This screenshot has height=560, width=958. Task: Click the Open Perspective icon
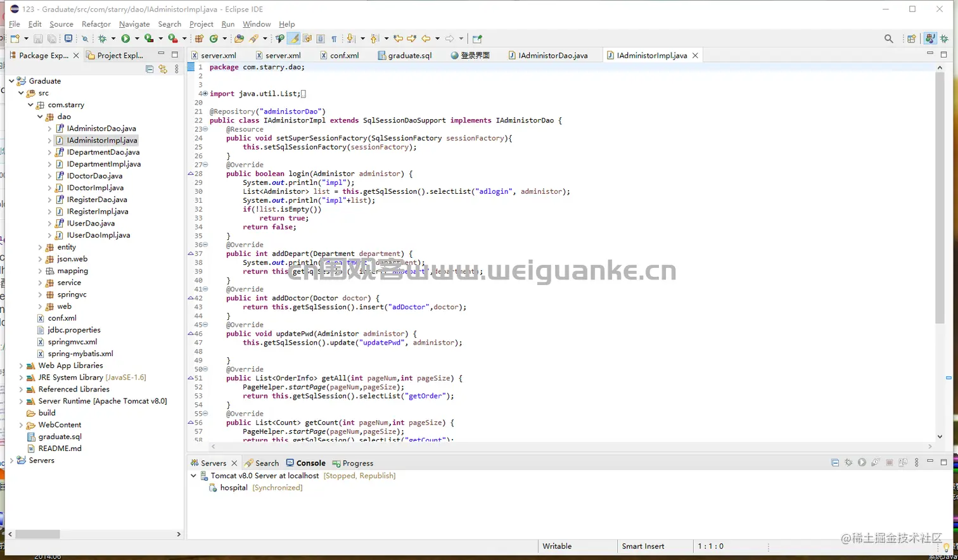click(x=912, y=39)
